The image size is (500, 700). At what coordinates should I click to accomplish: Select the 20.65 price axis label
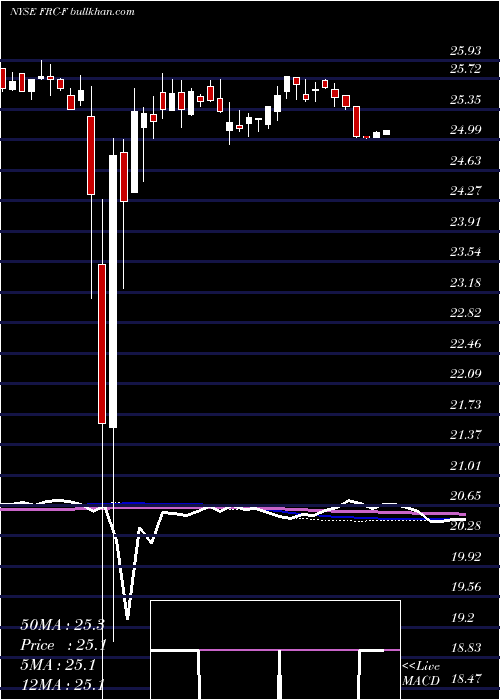click(x=465, y=496)
